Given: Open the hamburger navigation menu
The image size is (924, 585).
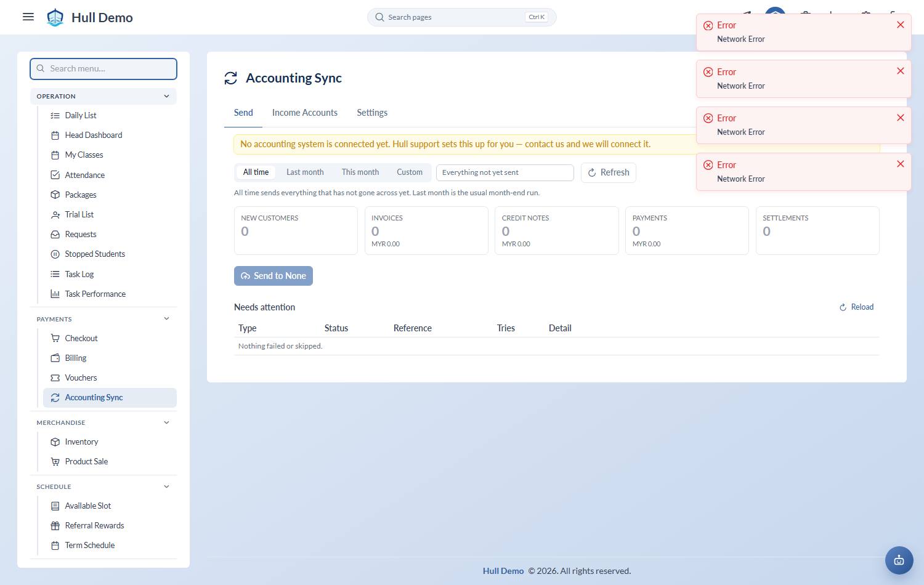Looking at the screenshot, I should pos(28,17).
